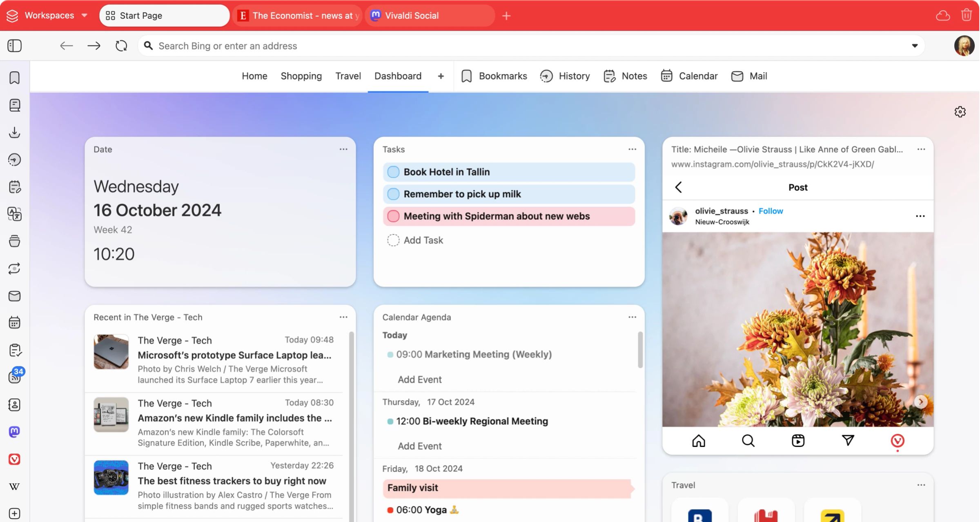This screenshot has width=980, height=522.
Task: Open the Downloads panel in the sidebar
Action: (x=15, y=132)
